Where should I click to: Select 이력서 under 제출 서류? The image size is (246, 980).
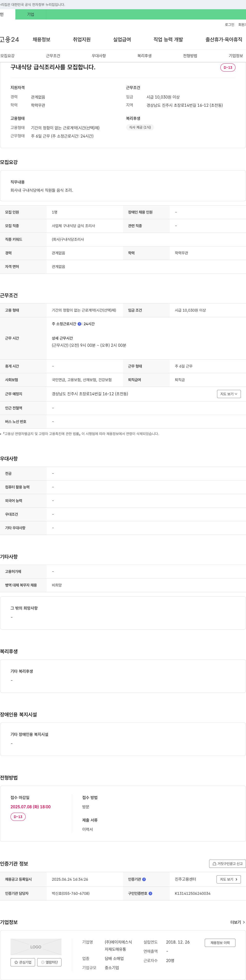pos(87,829)
